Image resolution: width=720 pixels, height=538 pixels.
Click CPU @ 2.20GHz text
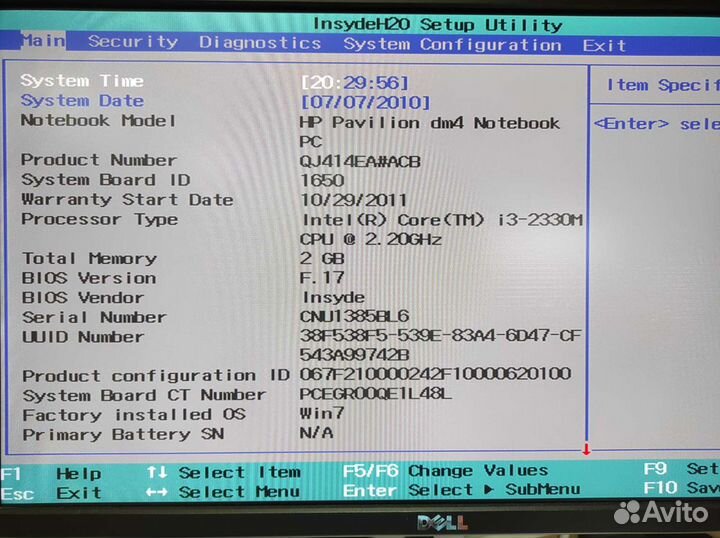(371, 239)
